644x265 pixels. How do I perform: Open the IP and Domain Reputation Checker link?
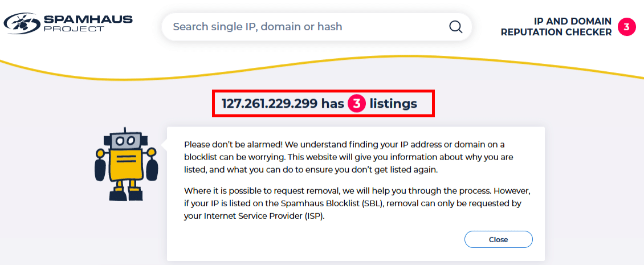coord(556,27)
